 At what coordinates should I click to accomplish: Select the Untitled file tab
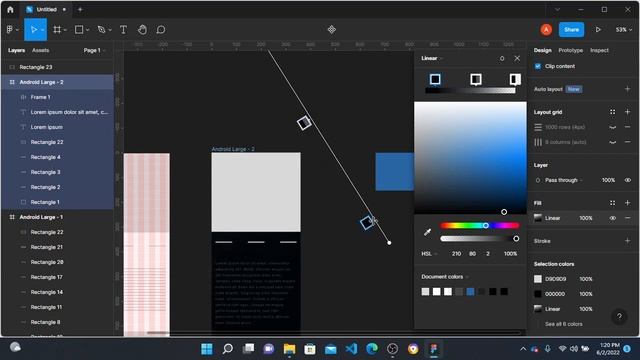coord(46,9)
